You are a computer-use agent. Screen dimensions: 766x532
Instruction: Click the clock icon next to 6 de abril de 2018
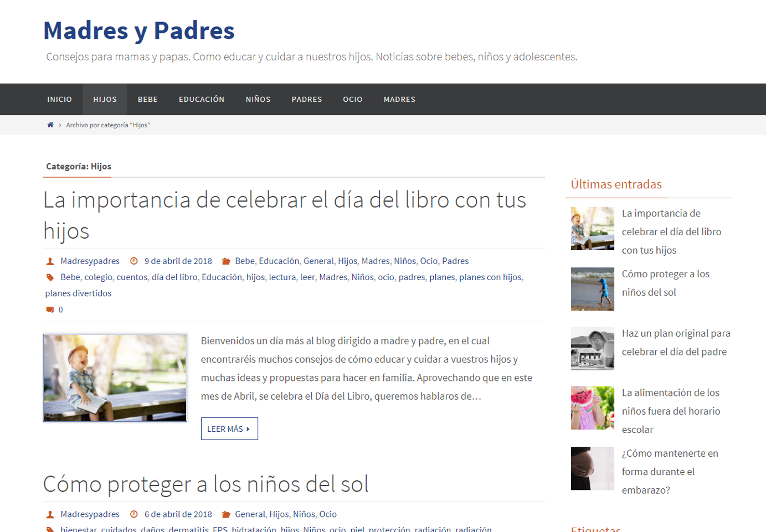[x=134, y=514]
